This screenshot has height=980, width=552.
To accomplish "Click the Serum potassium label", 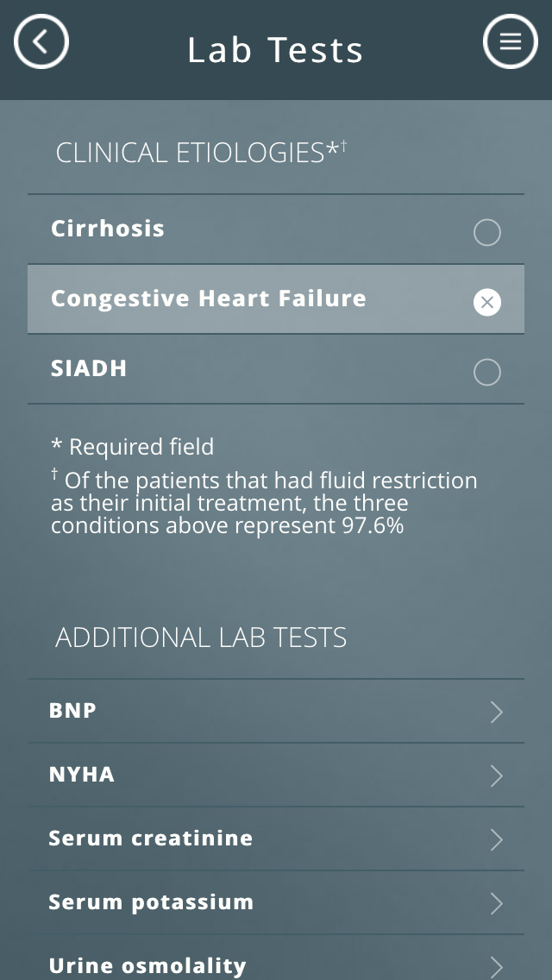I will click(151, 901).
